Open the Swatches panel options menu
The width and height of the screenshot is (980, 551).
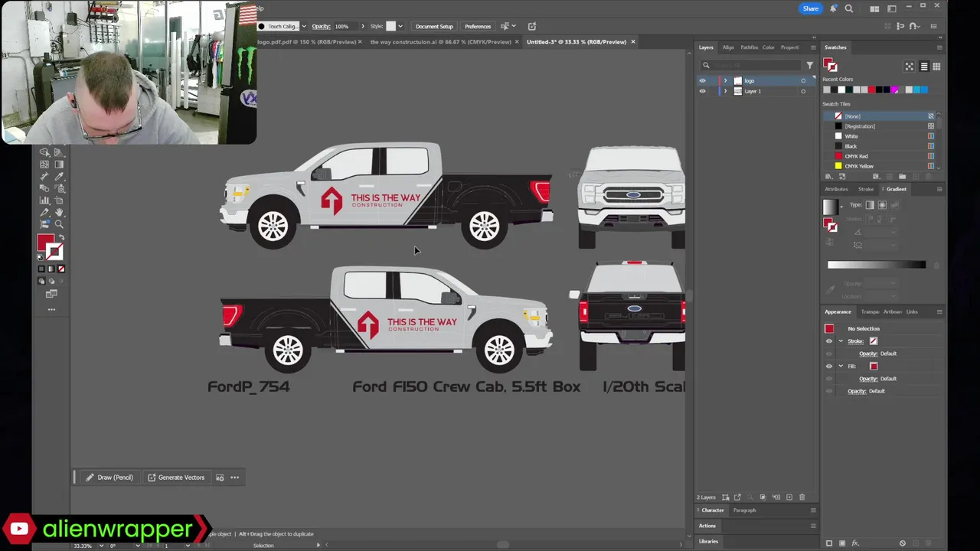click(939, 47)
